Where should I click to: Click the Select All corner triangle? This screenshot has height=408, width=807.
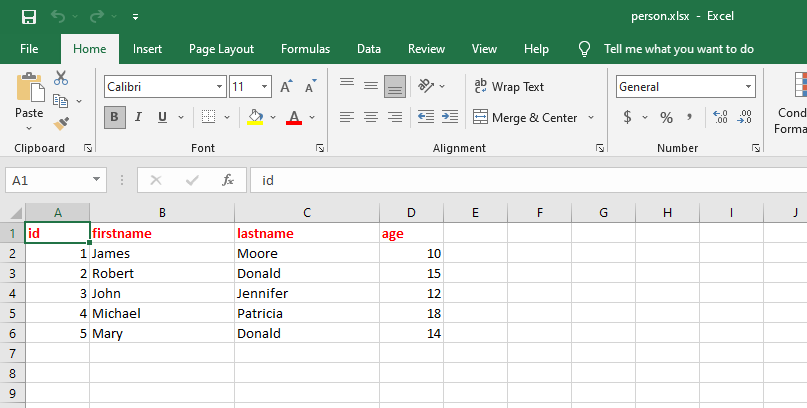pyautogui.click(x=16, y=213)
